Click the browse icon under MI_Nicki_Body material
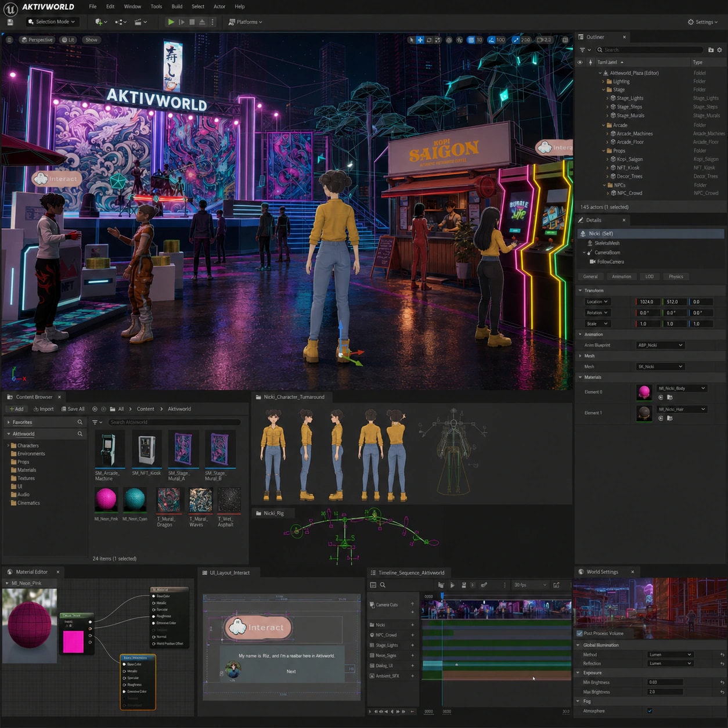Viewport: 728px width, 728px height. click(x=669, y=398)
